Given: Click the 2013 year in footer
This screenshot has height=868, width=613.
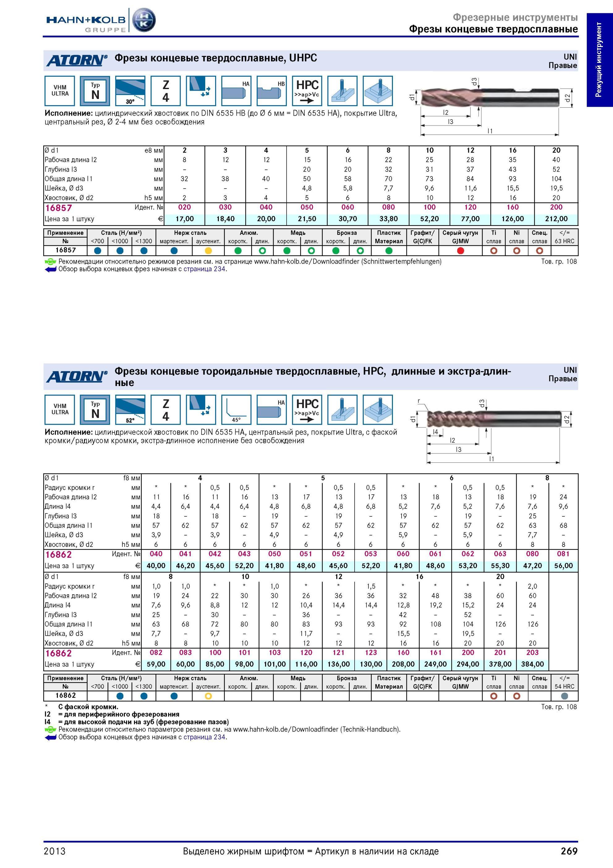Looking at the screenshot, I should coord(54,851).
